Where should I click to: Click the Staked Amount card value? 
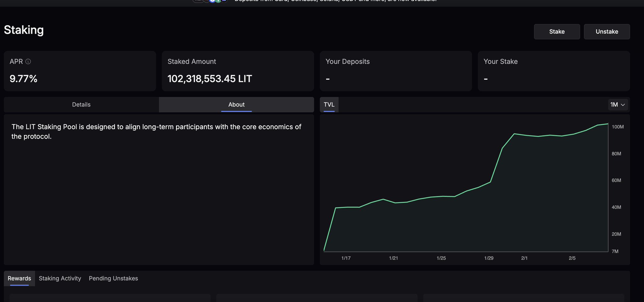[209, 79]
